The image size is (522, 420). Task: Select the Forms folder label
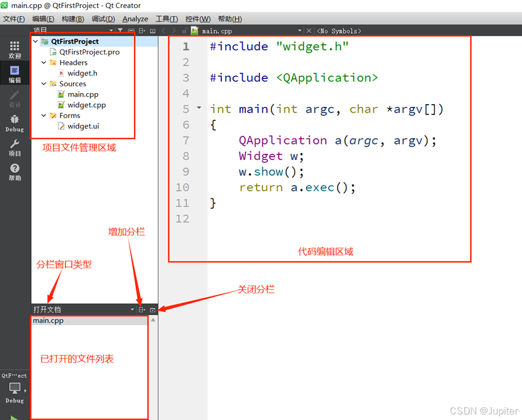pos(70,116)
